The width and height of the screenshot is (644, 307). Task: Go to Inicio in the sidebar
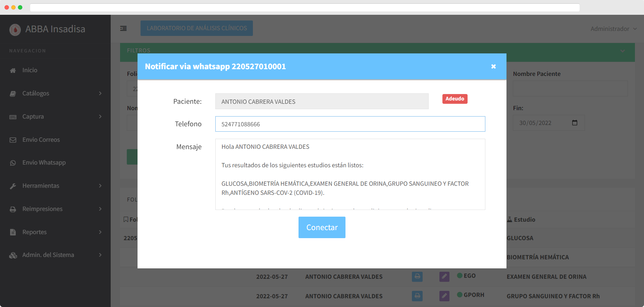30,70
